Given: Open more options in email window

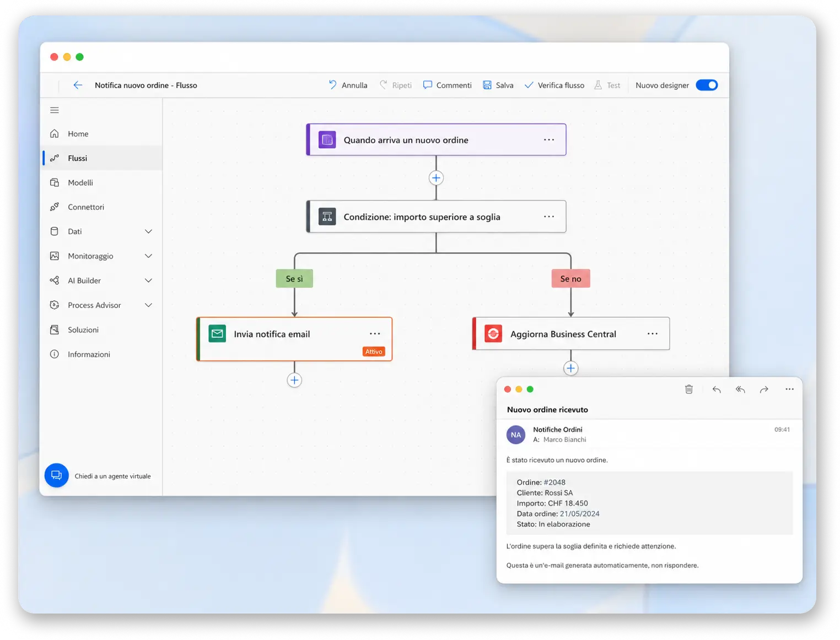Looking at the screenshot, I should (789, 389).
